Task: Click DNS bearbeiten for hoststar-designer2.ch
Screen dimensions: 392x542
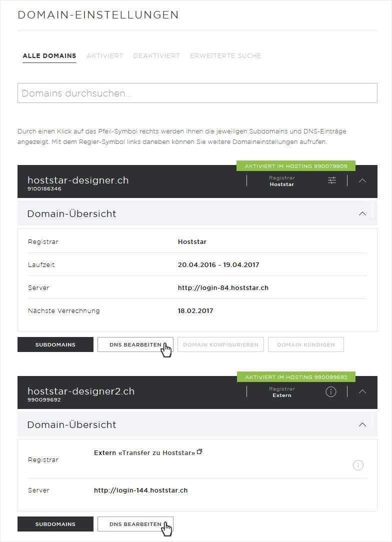Action: click(x=135, y=524)
